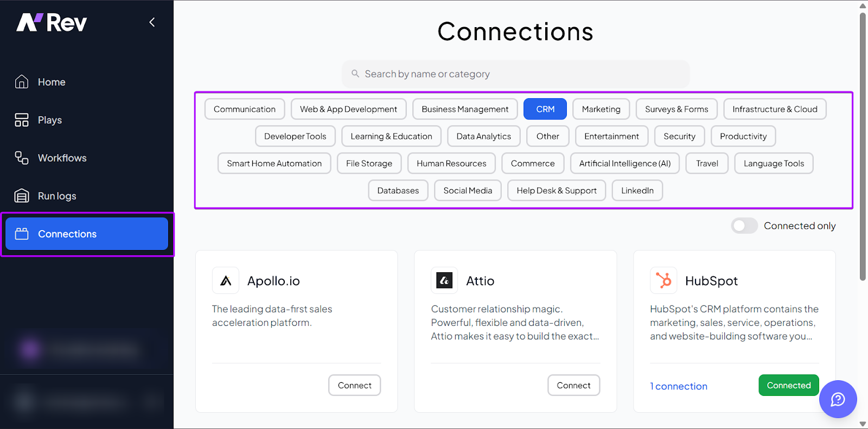Choose the LinkedIn category

tap(637, 190)
